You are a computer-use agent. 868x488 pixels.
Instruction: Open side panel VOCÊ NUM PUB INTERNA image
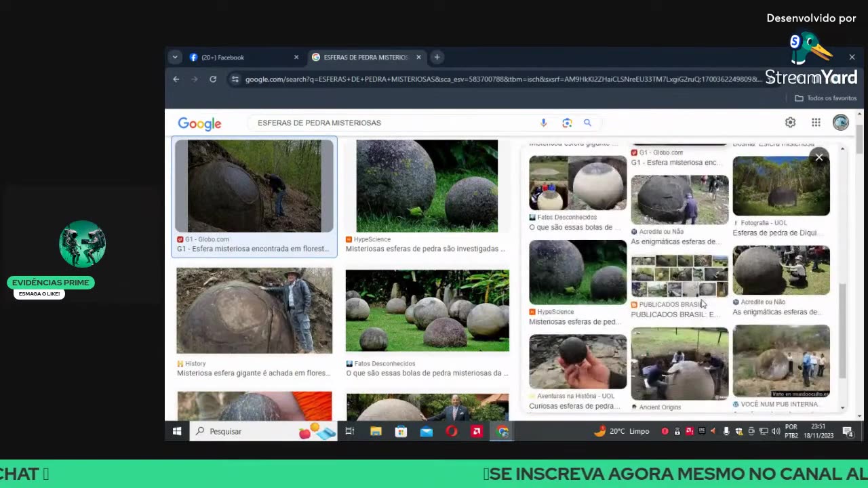pyautogui.click(x=781, y=361)
